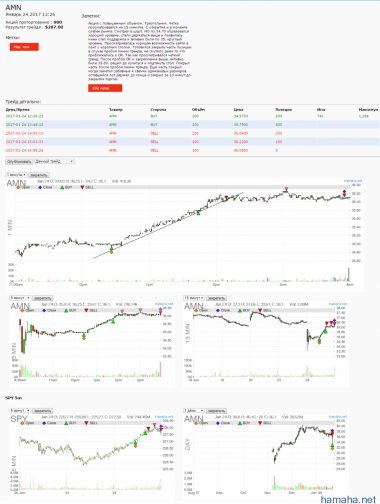
Task: Click the publish button below trade table
Action: [x=19, y=161]
